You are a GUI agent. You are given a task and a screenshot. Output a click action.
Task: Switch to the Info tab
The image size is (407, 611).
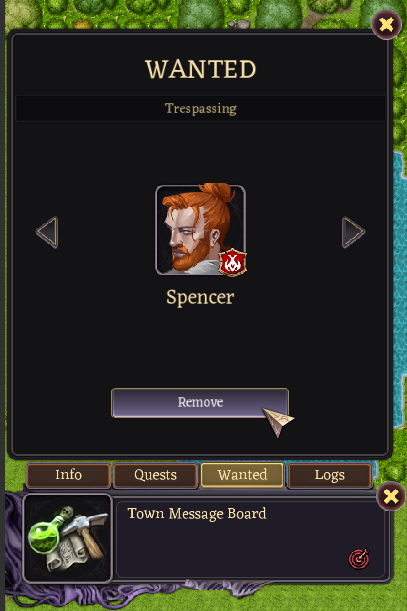68,475
